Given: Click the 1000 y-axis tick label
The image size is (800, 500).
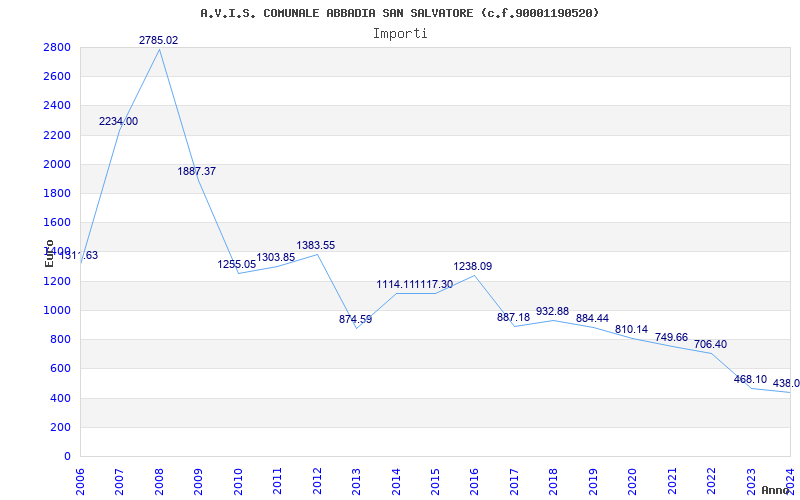Looking at the screenshot, I should pyautogui.click(x=57, y=310).
